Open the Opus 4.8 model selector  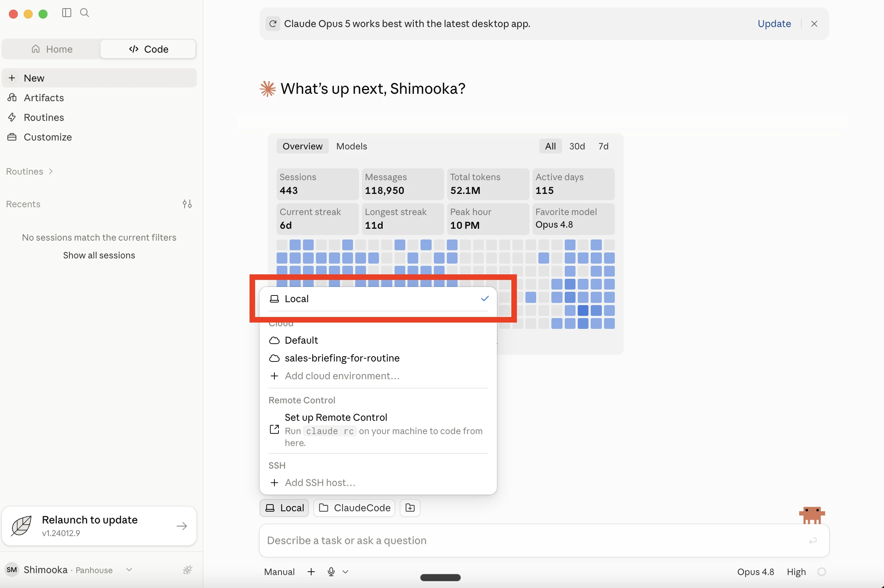[755, 572]
